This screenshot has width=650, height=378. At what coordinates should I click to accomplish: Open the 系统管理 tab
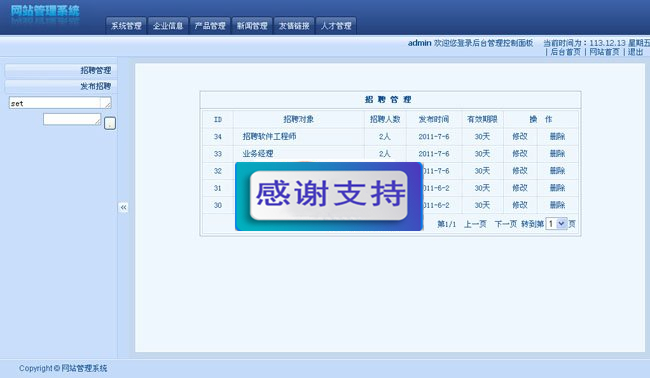click(126, 26)
